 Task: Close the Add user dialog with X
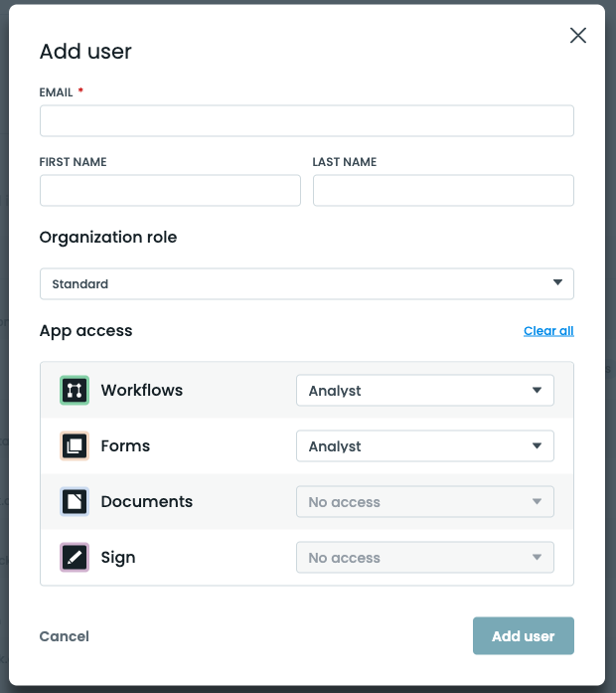[x=577, y=36]
